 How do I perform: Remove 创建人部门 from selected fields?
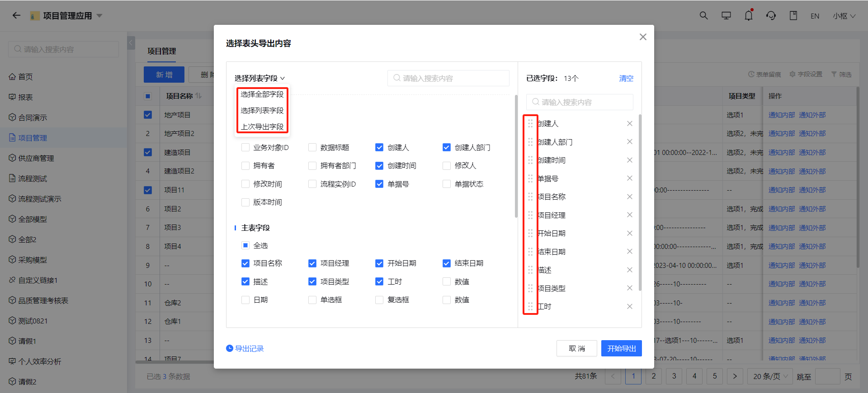(629, 142)
